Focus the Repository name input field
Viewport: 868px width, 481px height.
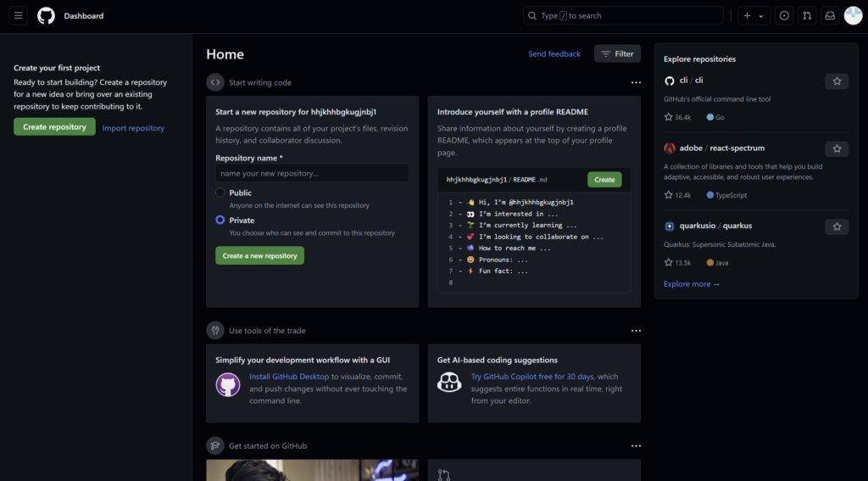(x=312, y=173)
